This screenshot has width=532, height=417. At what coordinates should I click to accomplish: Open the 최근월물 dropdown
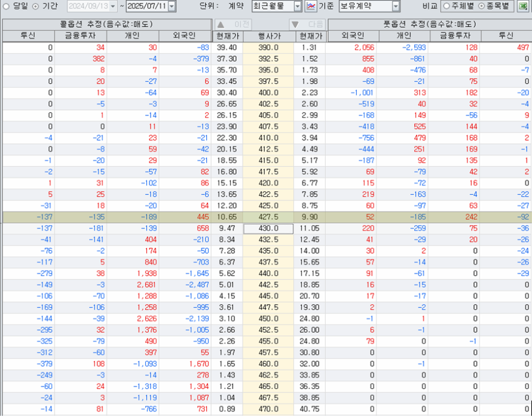[x=298, y=7]
